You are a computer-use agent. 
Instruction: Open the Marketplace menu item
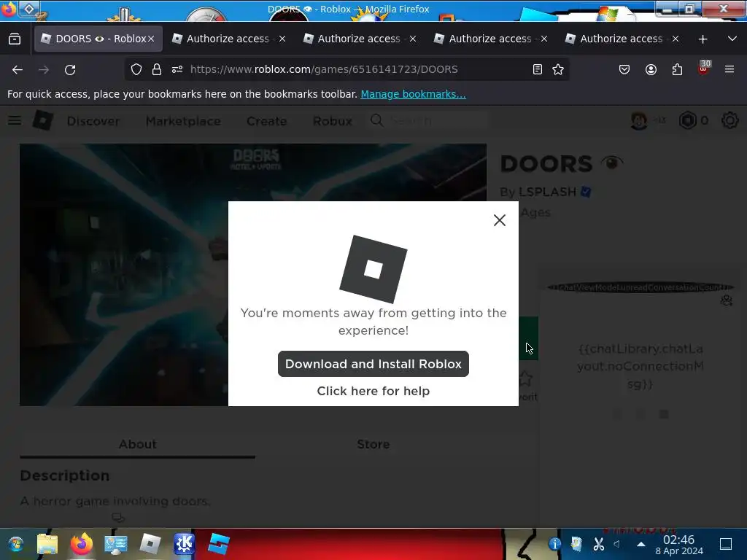click(183, 122)
